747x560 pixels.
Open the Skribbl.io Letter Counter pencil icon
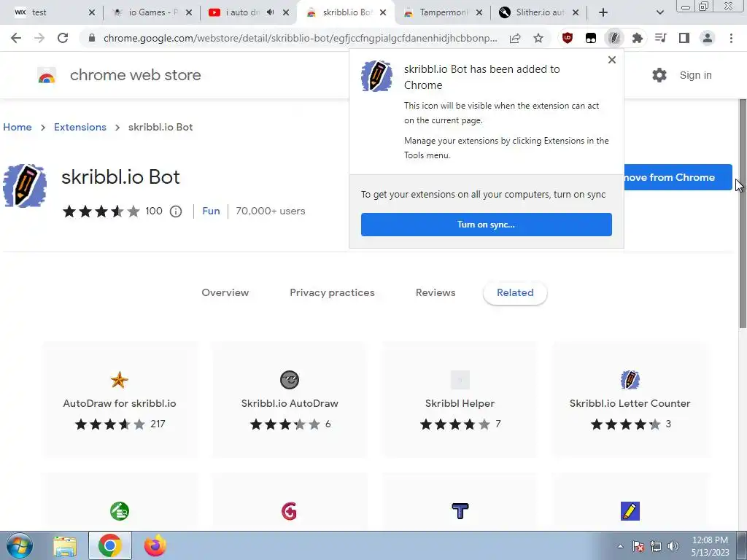pyautogui.click(x=630, y=380)
